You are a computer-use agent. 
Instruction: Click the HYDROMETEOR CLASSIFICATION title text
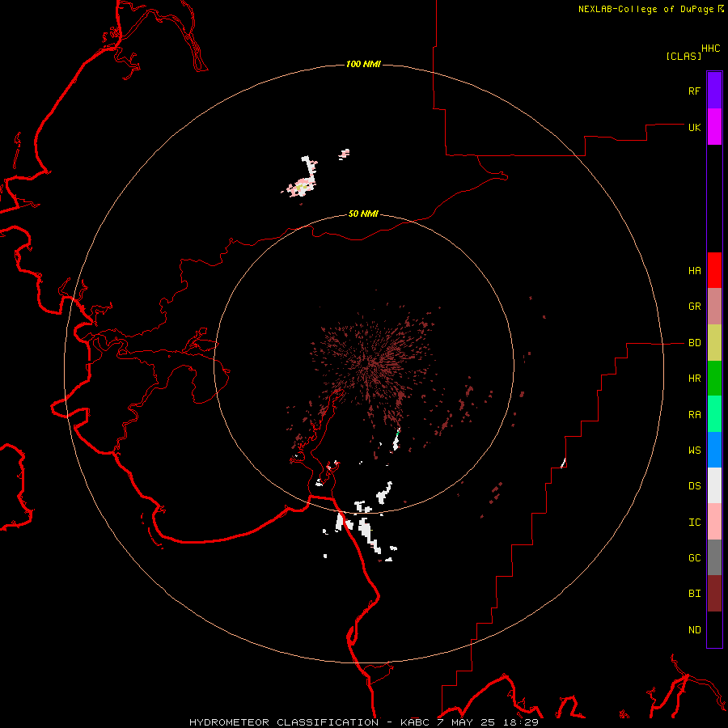click(284, 722)
